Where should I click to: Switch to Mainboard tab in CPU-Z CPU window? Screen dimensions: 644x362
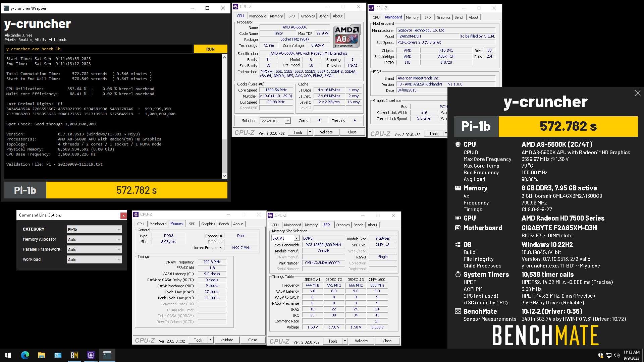(258, 16)
